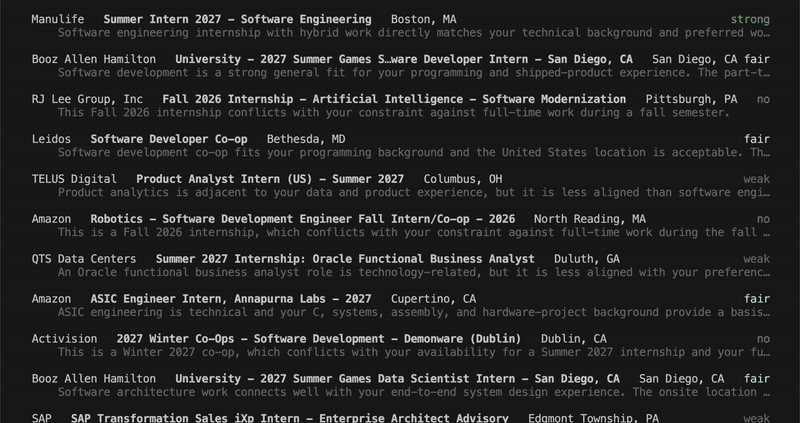The width and height of the screenshot is (800, 423).
Task: Select description 'This is a Fall 2026 internship'
Action: click(x=414, y=232)
